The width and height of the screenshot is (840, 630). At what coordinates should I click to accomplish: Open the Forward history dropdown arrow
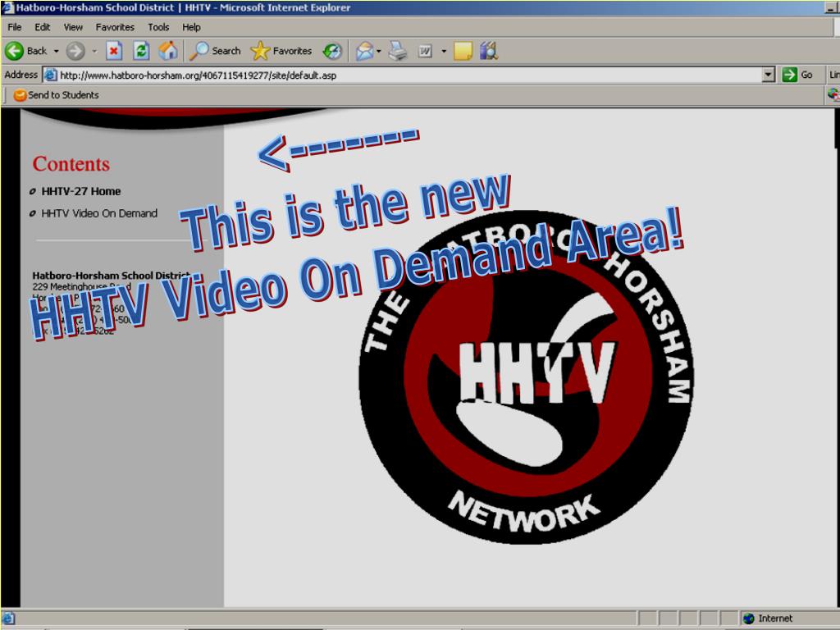pos(94,52)
